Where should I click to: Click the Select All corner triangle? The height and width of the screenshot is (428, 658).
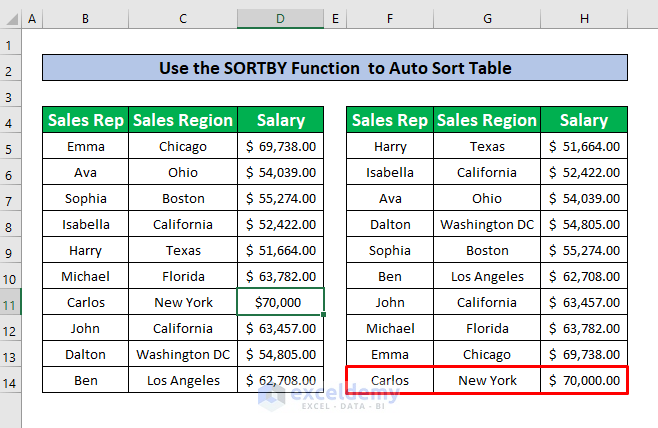click(10, 20)
